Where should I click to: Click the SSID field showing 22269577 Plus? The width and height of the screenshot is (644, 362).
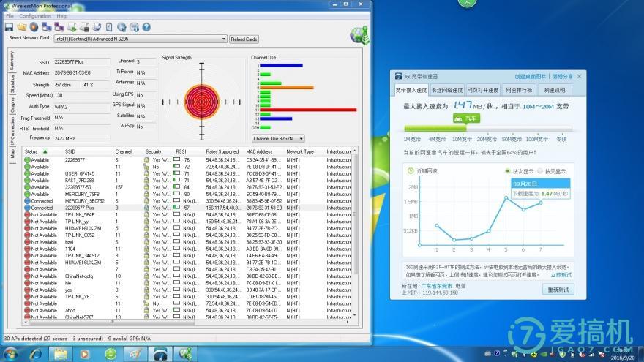coord(82,62)
